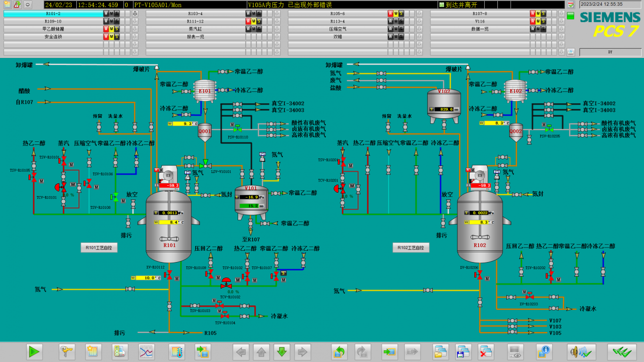Viewport: 644px width, 362px height.
Task: Open the V116 area button
Action: [479, 21]
